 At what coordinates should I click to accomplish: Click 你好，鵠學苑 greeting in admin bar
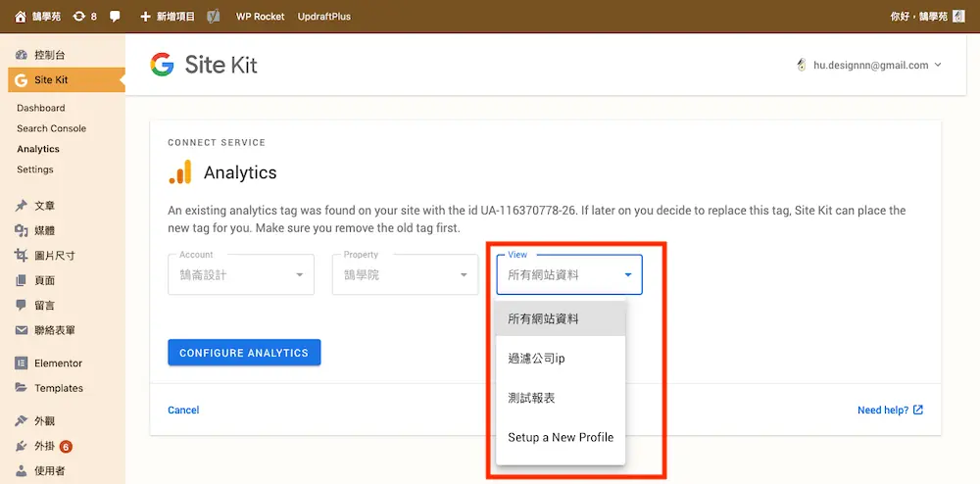(919, 17)
